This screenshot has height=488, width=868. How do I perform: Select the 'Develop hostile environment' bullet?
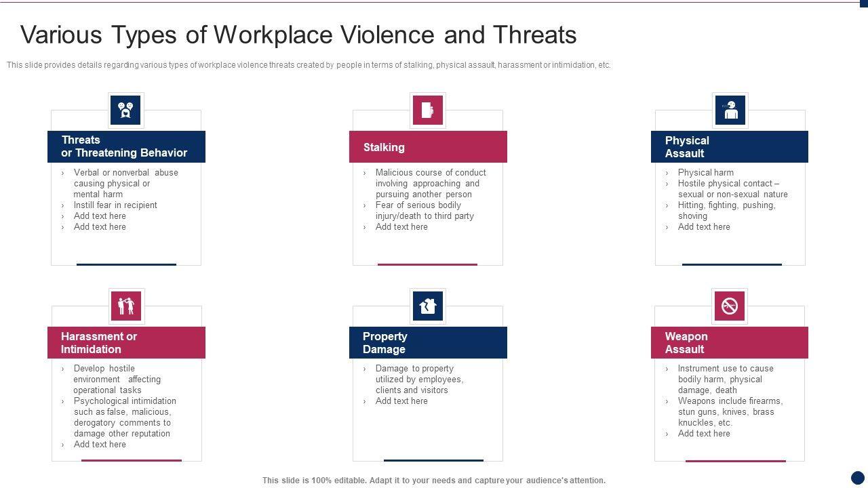[x=117, y=379]
